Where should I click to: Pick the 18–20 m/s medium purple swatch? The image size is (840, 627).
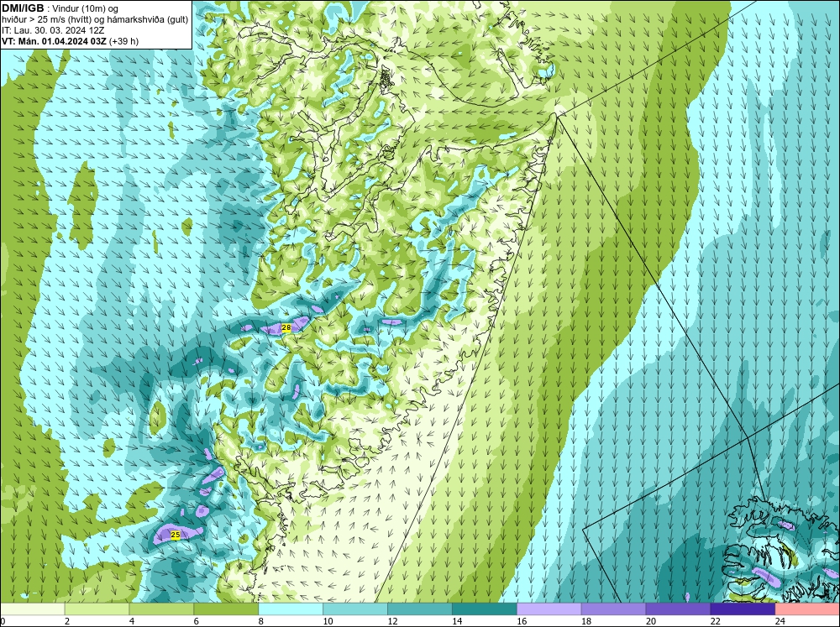[613, 609]
